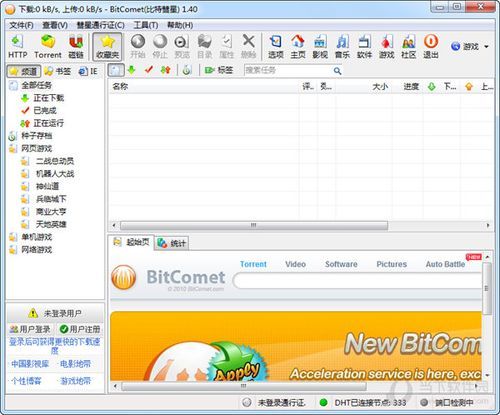Open the Options (选项) toolbar icon
The image size is (500, 415).
point(276,47)
